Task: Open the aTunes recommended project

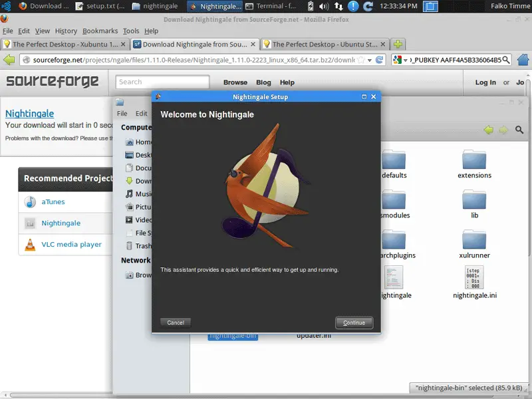Action: 53,202
